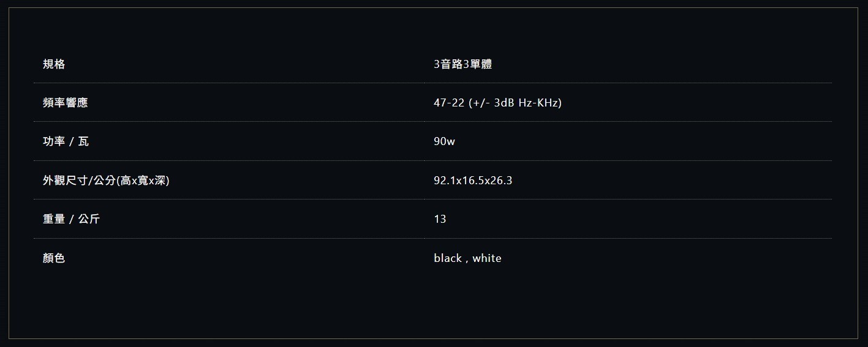This screenshot has height=347, width=868.
Task: Click the (高x寬x深) parenthetical
Action: pyautogui.click(x=143, y=181)
